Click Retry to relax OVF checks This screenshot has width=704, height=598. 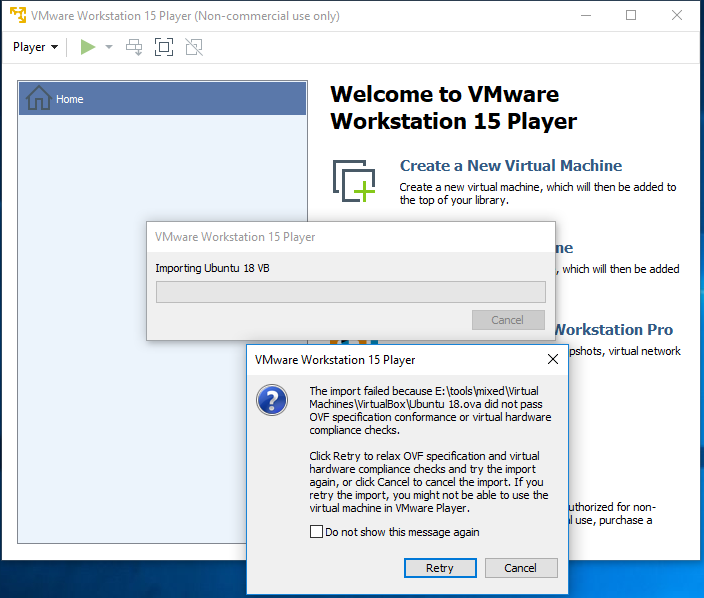pos(440,568)
